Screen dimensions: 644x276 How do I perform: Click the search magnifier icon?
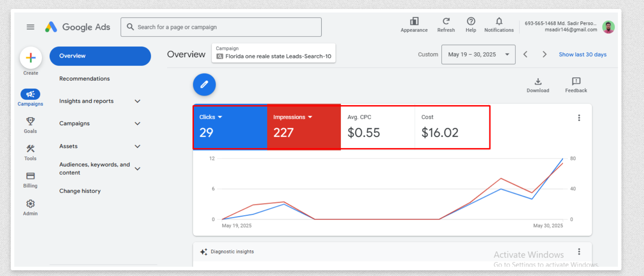[x=130, y=27]
